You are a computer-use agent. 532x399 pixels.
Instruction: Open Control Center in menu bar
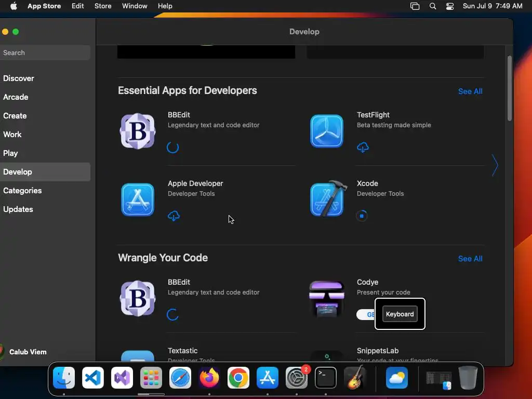coord(450,6)
